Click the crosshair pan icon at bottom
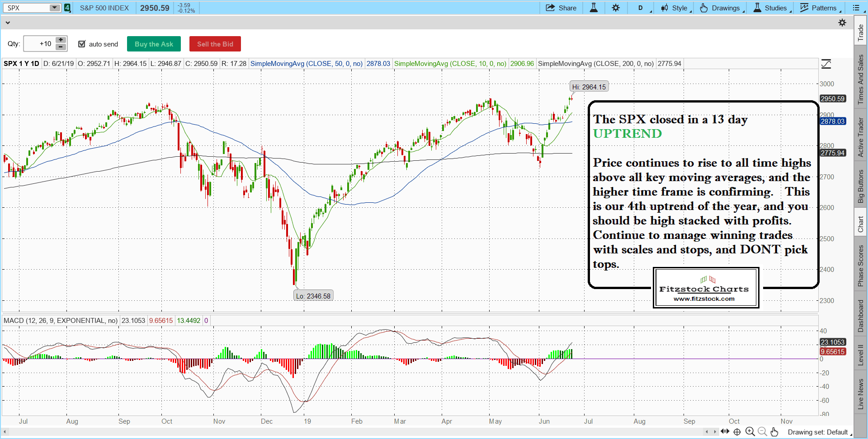Image resolution: width=868 pixels, height=439 pixels. pos(737,432)
